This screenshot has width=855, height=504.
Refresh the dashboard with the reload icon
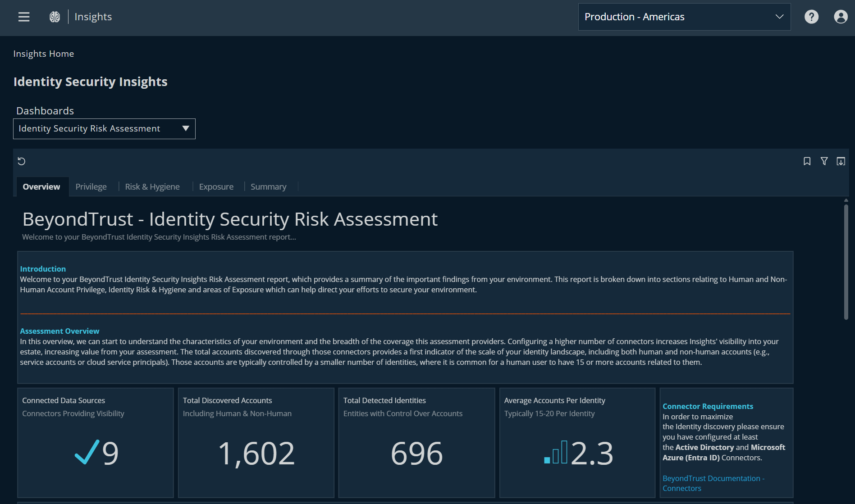click(22, 161)
